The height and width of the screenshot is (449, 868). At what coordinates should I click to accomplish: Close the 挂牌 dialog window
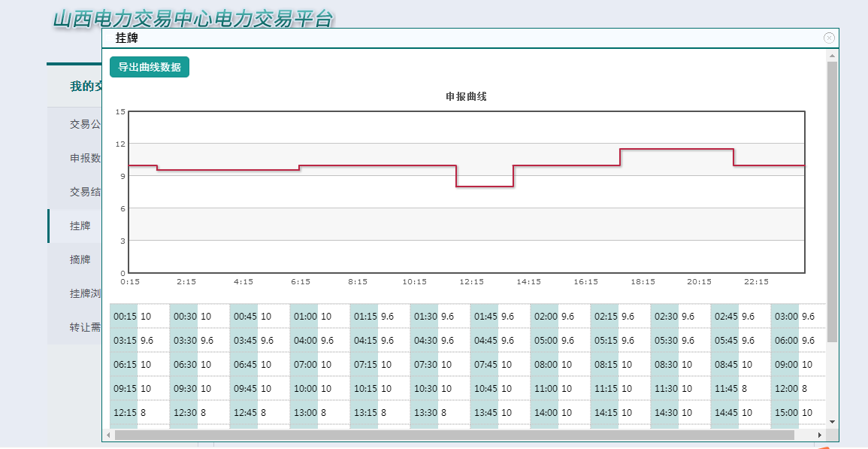tap(829, 38)
